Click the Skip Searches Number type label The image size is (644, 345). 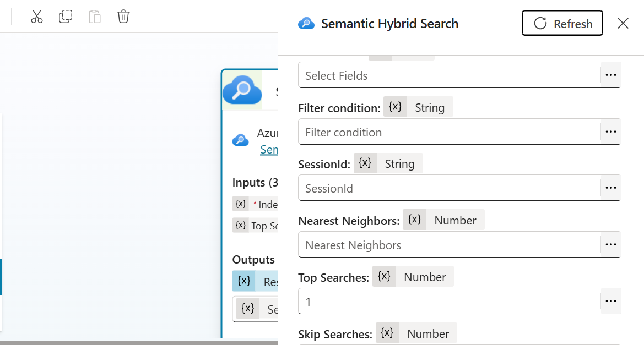click(x=428, y=333)
